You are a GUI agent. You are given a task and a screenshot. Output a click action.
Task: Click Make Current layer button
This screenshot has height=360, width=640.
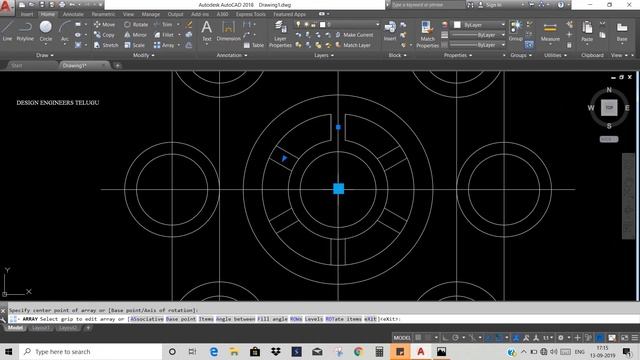coord(354,35)
